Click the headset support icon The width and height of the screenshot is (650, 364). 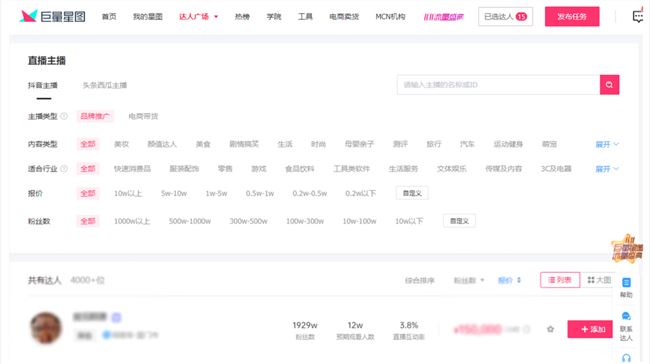(x=626, y=358)
